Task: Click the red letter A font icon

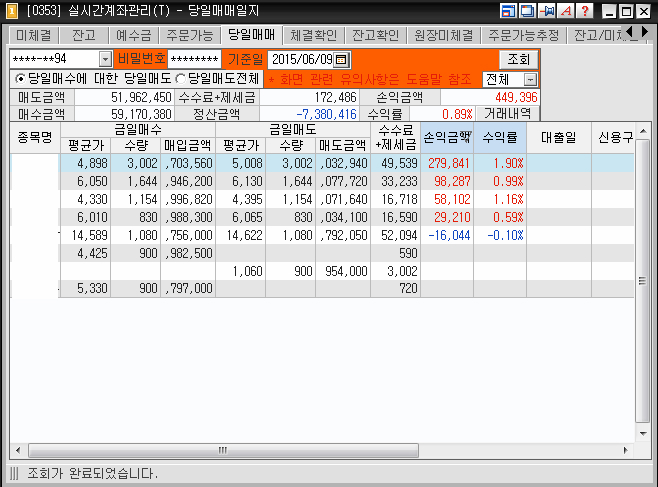Action: click(566, 11)
